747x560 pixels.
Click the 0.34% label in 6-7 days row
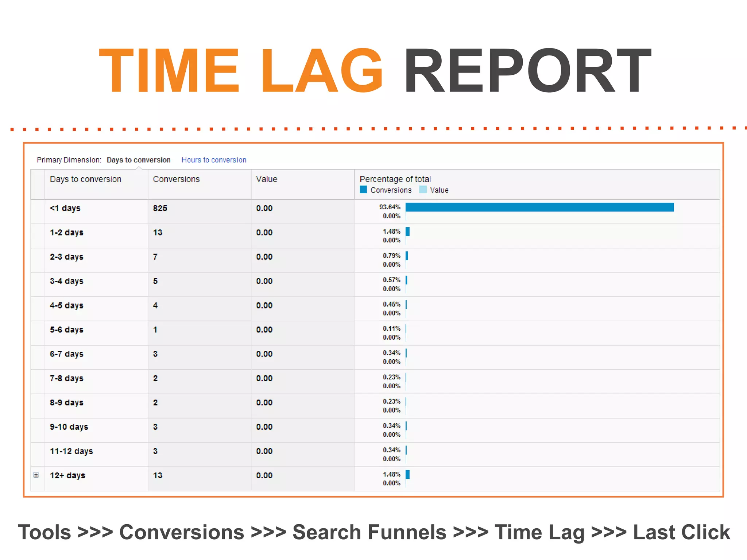pyautogui.click(x=391, y=353)
